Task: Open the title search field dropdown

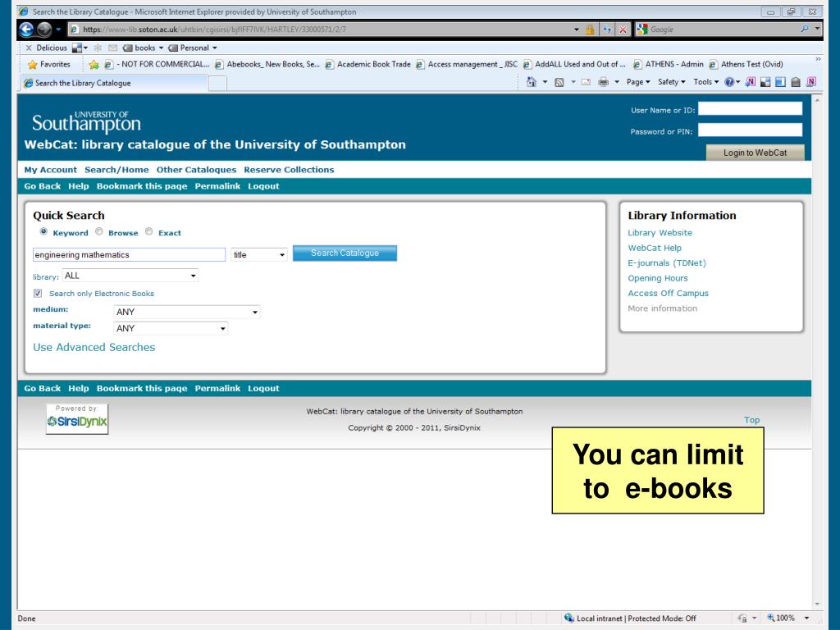Action: click(x=258, y=254)
